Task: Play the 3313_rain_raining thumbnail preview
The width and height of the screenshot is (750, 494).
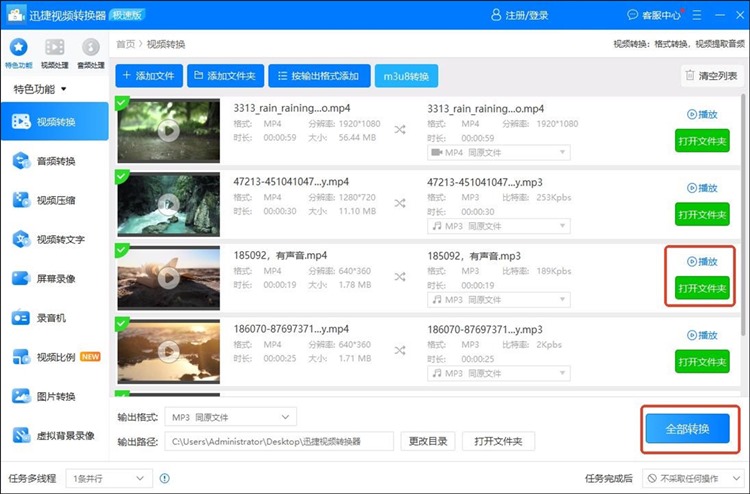Action: coord(169,130)
